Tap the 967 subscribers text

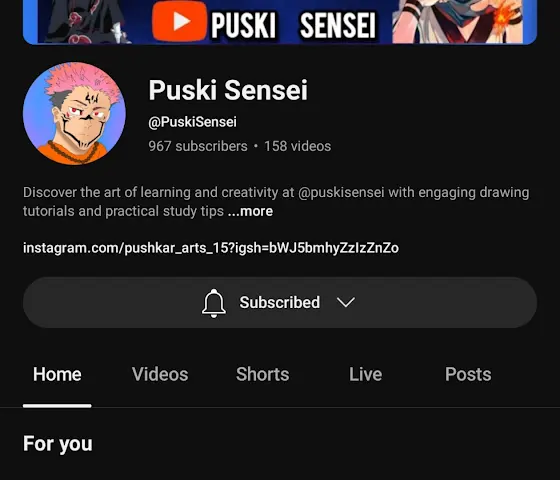pos(198,146)
